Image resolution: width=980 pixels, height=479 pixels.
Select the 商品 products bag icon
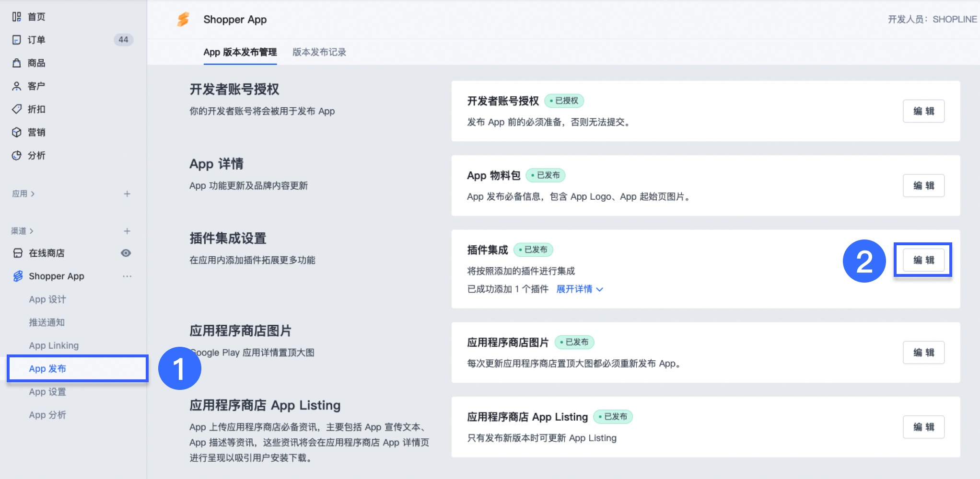coord(16,63)
